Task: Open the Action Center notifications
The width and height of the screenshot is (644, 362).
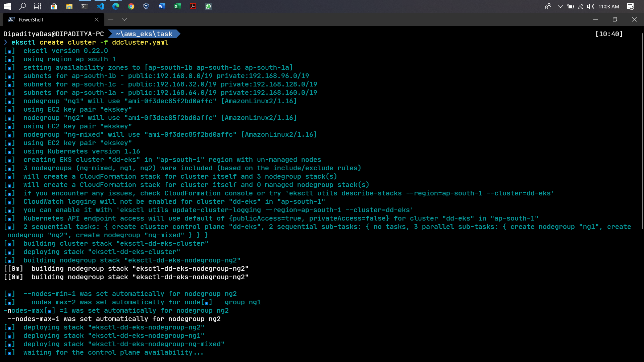Action: click(630, 6)
